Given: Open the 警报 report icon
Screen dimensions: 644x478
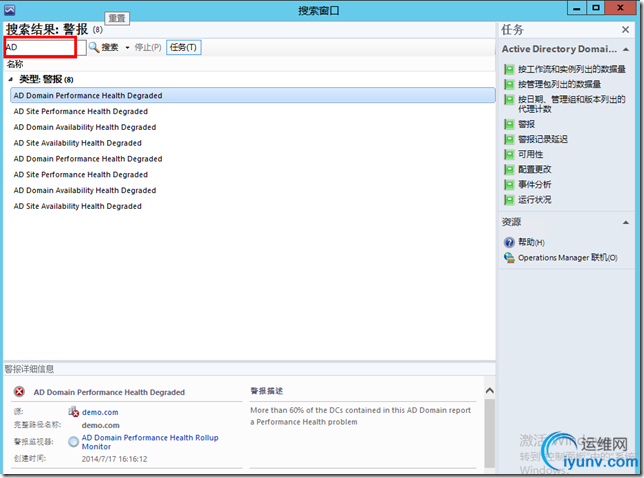Looking at the screenshot, I should click(509, 124).
